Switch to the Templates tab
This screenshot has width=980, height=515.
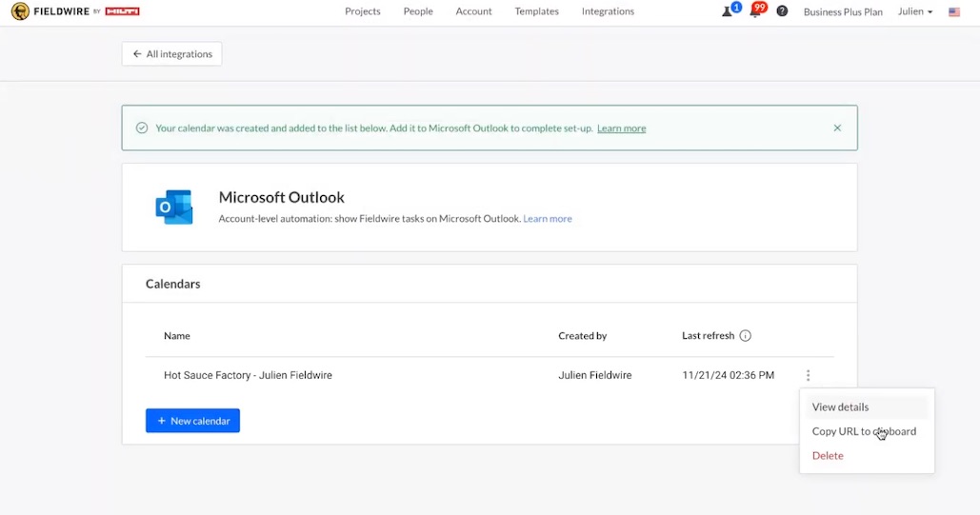pos(536,11)
